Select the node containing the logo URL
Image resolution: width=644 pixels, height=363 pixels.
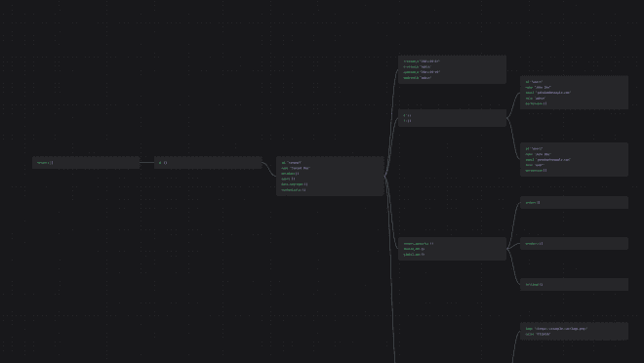click(574, 332)
